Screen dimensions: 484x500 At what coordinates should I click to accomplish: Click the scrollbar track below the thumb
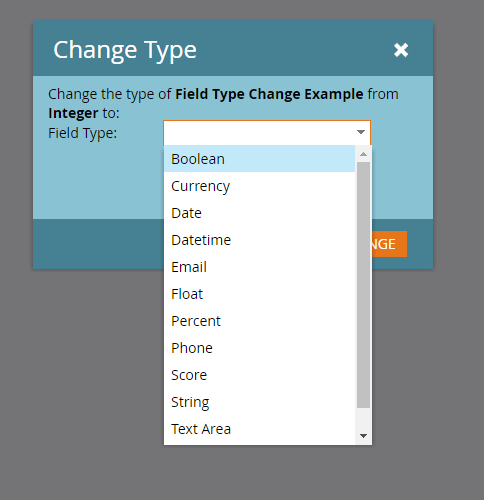pos(363,418)
